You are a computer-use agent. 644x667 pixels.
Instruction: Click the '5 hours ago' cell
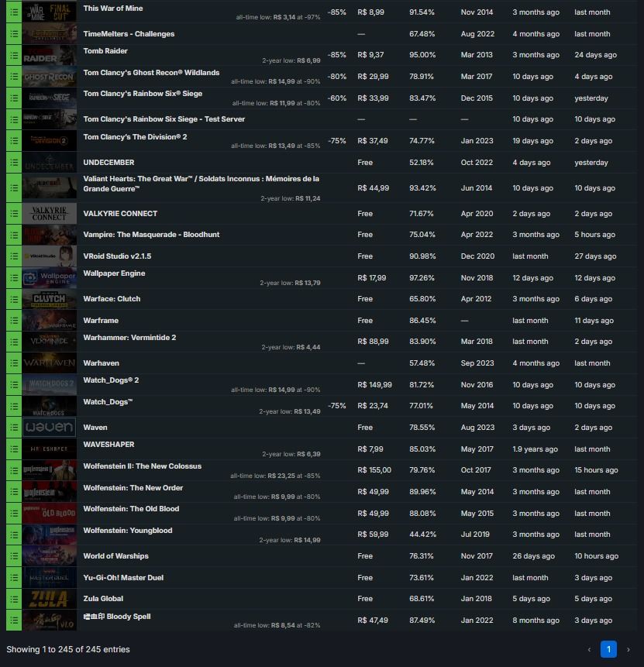tap(594, 235)
